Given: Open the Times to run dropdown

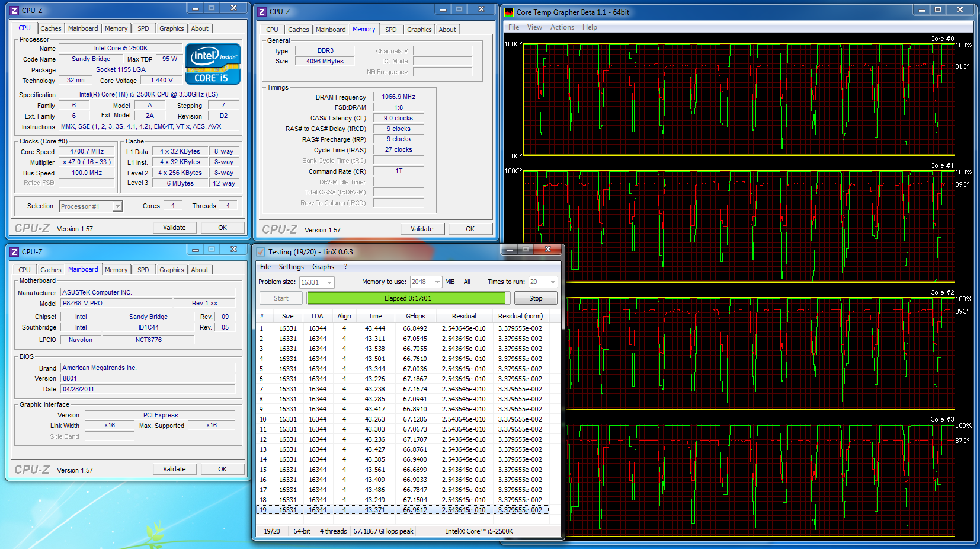Looking at the screenshot, I should point(543,282).
